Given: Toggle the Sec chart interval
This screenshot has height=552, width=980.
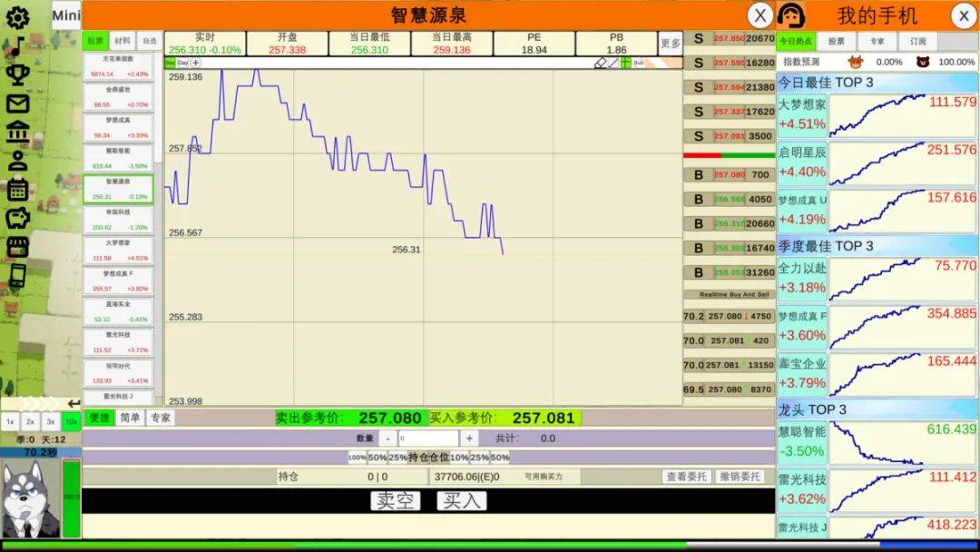Looking at the screenshot, I should (x=170, y=63).
